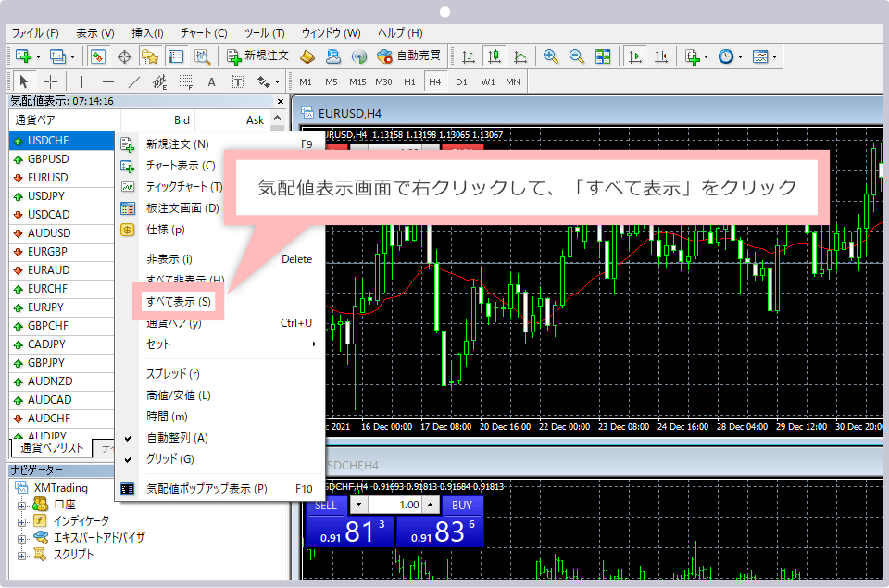Image resolution: width=889 pixels, height=588 pixels.
Task: Open the チャート (C) menu
Action: [204, 33]
